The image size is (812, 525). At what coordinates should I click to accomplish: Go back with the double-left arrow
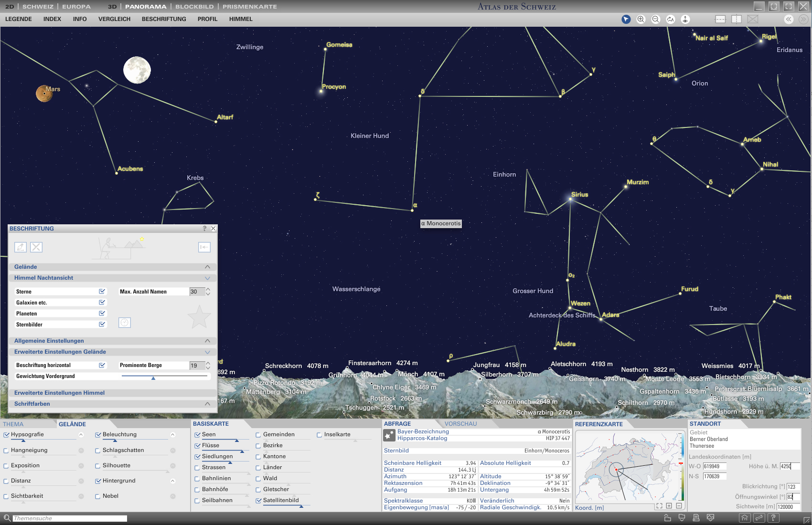click(x=789, y=19)
